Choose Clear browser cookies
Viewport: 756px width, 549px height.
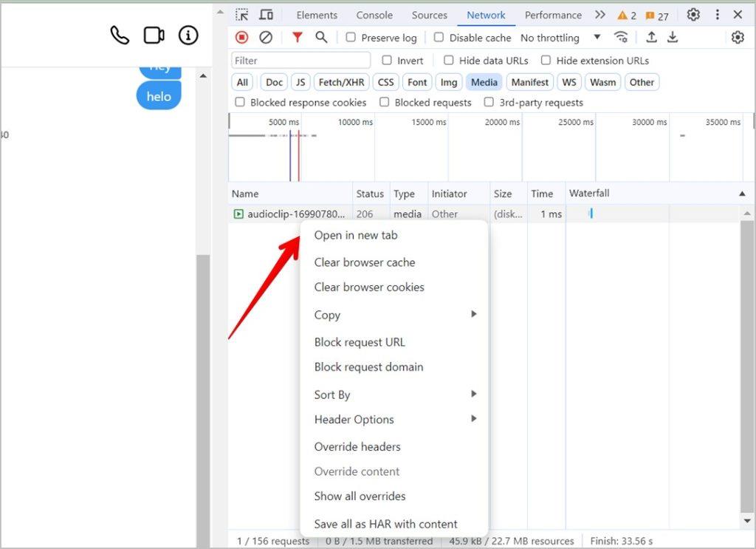click(369, 287)
